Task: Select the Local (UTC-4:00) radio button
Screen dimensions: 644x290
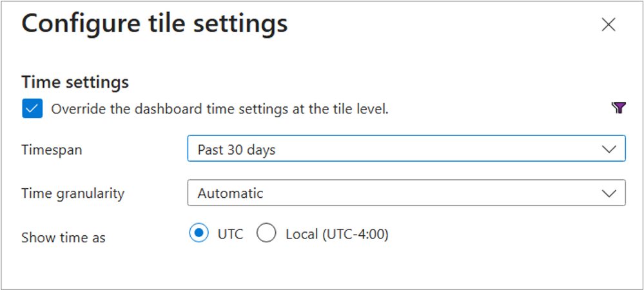Action: (266, 234)
